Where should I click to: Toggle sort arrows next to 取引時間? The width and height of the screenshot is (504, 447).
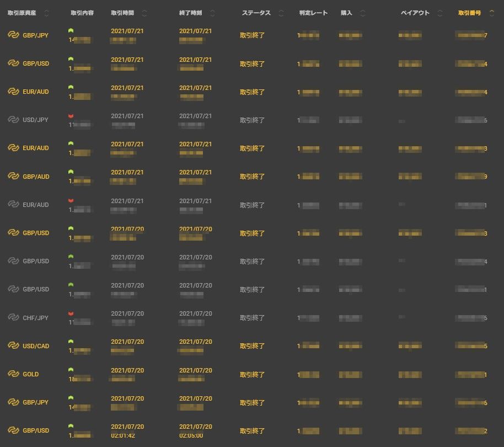tap(144, 13)
